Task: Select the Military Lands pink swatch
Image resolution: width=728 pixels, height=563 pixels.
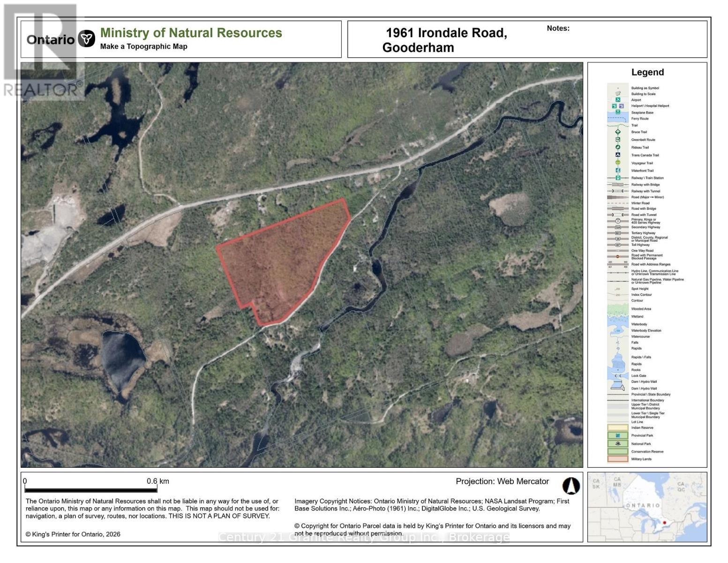Action: pyautogui.click(x=618, y=459)
